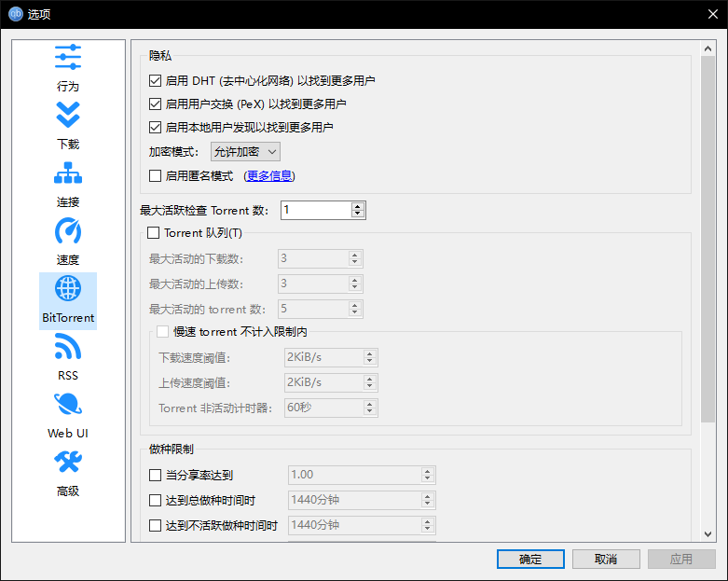
Task: Click 下载速度阈值 spinner arrows
Action: [369, 357]
